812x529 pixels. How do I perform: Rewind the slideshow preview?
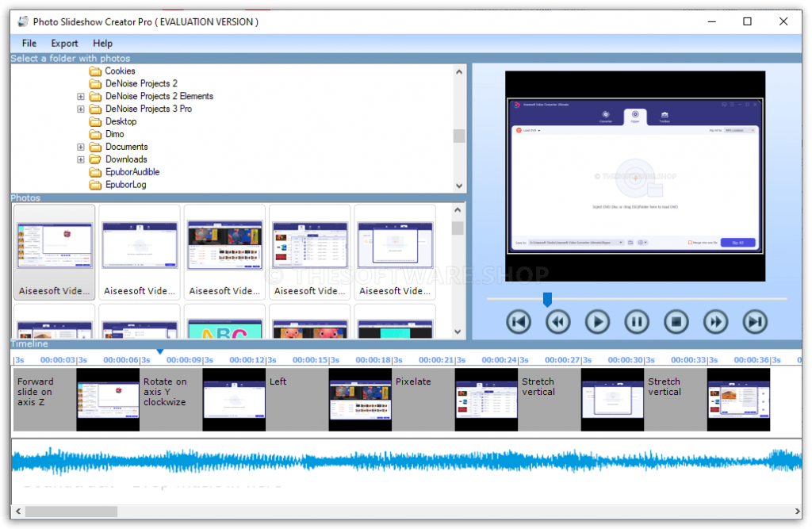pos(558,321)
